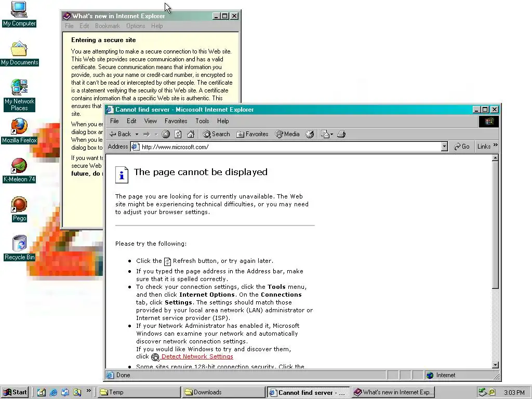Viewport: 532px width, 399px height.
Task: Click the Refresh toolbar icon
Action: tap(178, 134)
